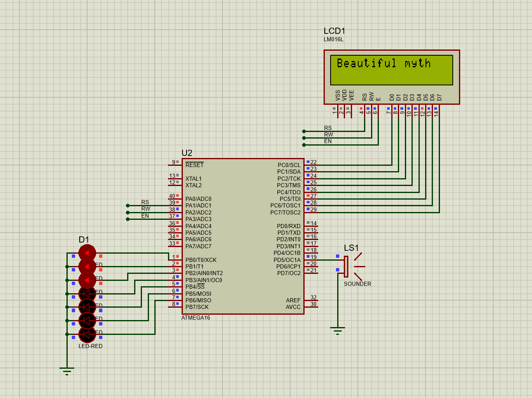Select the AREF pin 32 terminal
Viewport: 532px width, 398px height.
click(x=314, y=301)
